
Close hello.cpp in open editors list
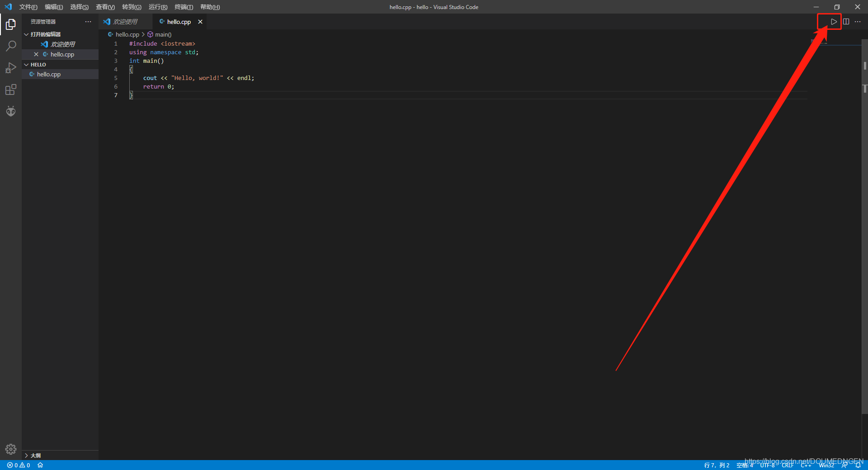[36, 54]
